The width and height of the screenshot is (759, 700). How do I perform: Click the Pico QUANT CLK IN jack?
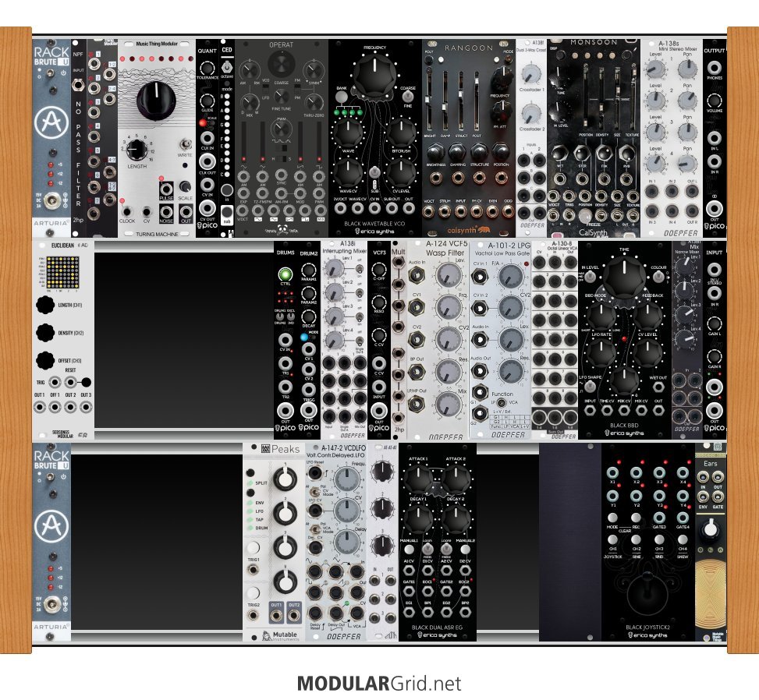point(207,138)
